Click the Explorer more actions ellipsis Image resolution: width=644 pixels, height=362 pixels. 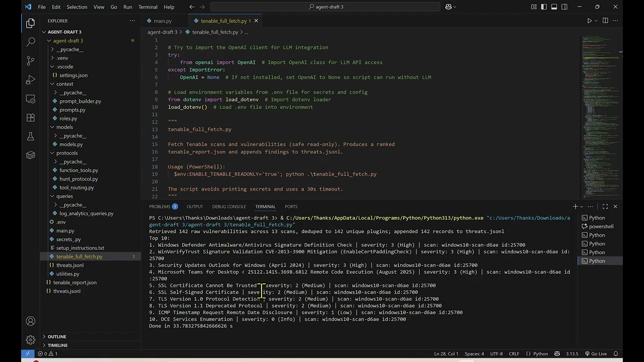[x=132, y=21]
